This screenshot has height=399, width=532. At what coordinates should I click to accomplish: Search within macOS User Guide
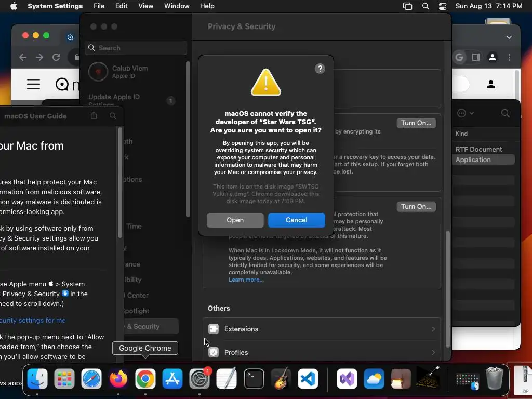pos(113,116)
